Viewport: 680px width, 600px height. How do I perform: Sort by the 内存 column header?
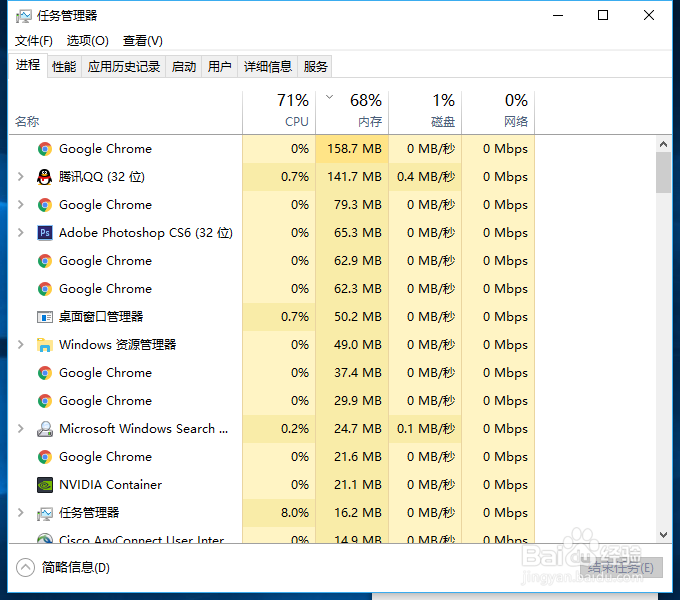pos(352,112)
